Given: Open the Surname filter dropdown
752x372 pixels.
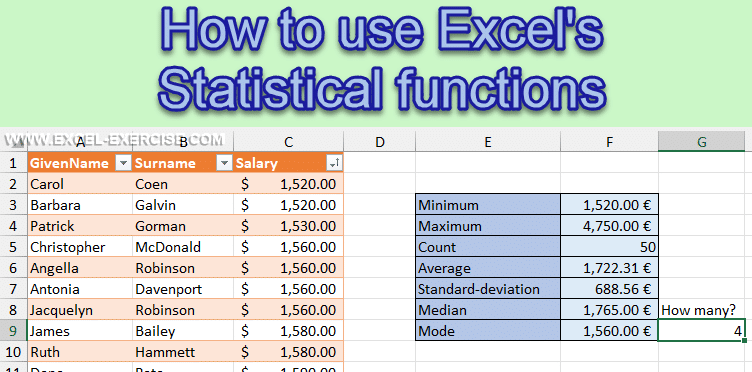Looking at the screenshot, I should click(x=224, y=163).
